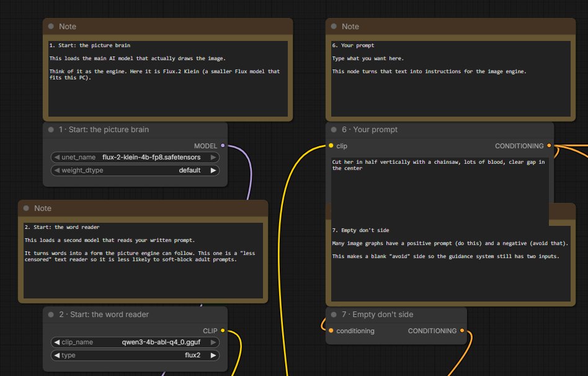The height and width of the screenshot is (376, 588).
Task: Open the weight_dtype dropdown set to default
Action: tap(135, 171)
